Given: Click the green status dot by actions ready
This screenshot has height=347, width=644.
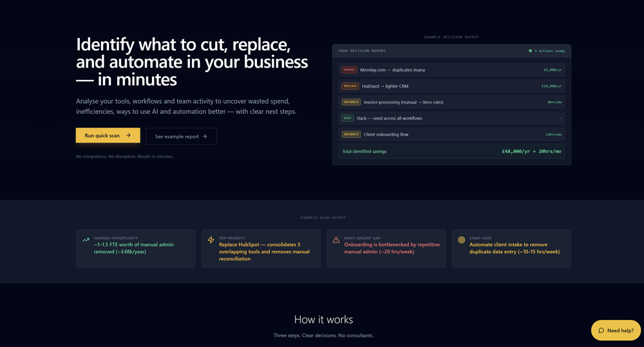Looking at the screenshot, I should coord(530,50).
